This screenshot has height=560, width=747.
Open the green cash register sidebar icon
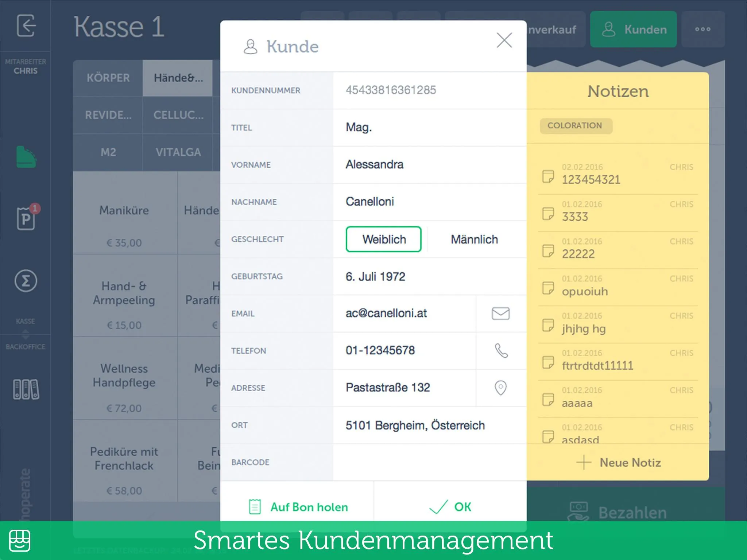pos(26,157)
